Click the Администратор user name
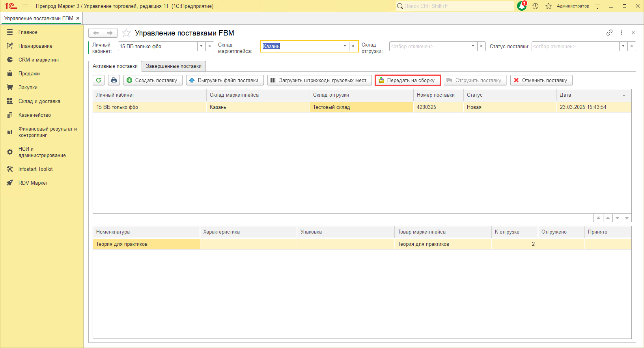Viewport: 644px width, 348px height. (x=573, y=6)
